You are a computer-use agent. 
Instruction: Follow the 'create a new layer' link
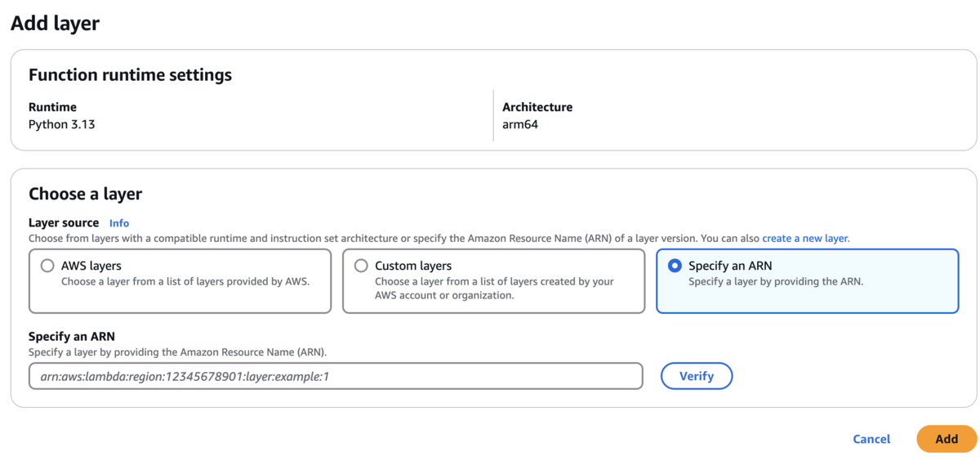pos(805,238)
